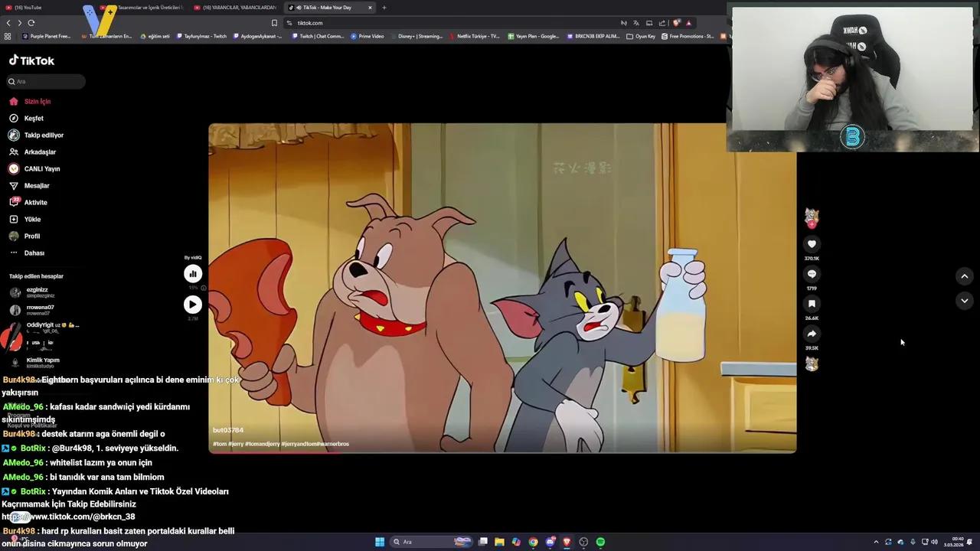Click the Brave Shields icon
This screenshot has width=980, height=551.
pos(676,23)
